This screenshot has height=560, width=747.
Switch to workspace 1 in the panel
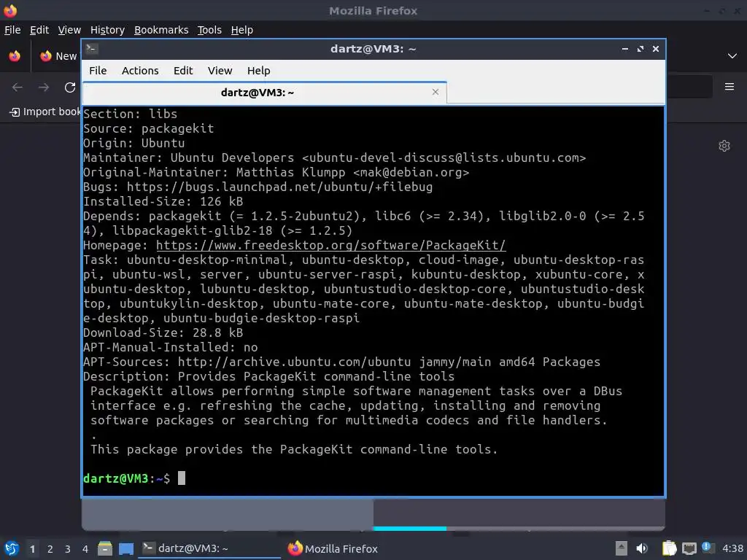(32, 549)
